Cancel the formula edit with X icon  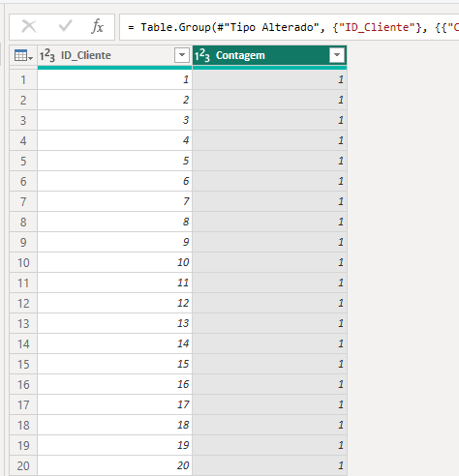29,26
